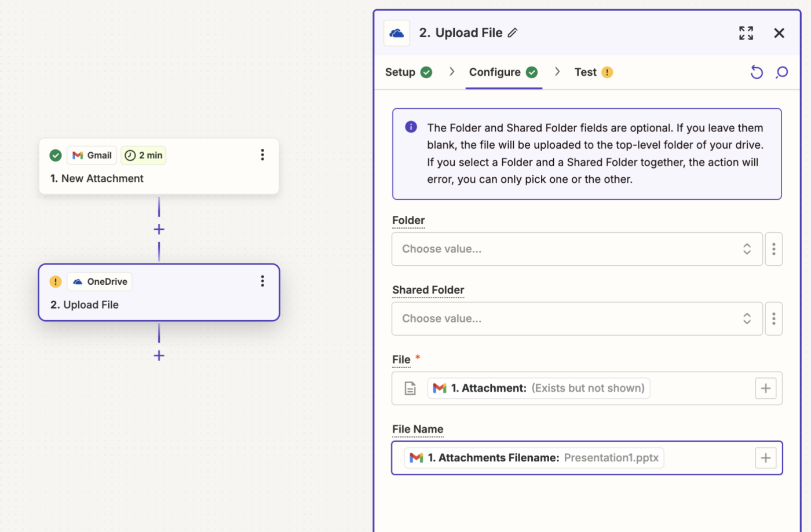Add step between Gmail and OneDrive
Viewport: 811px width, 532px height.
click(x=159, y=229)
